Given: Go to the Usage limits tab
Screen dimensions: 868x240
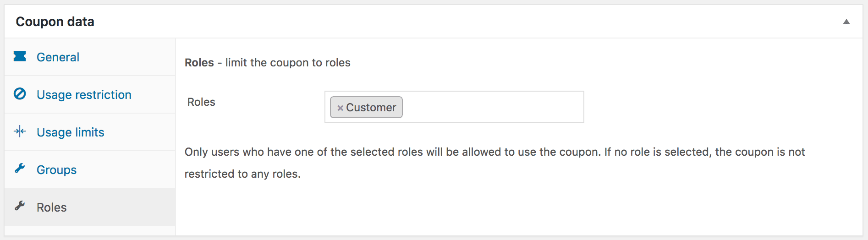Looking at the screenshot, I should (x=70, y=132).
